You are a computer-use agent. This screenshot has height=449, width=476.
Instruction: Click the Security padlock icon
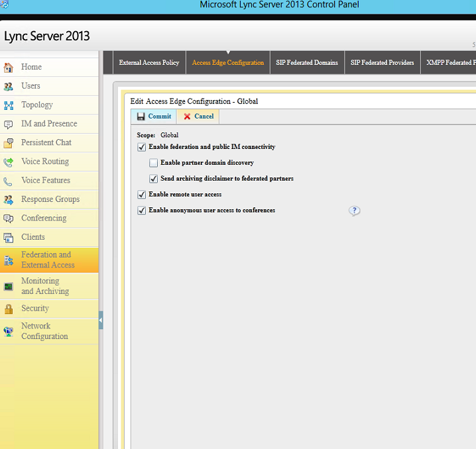coord(9,309)
